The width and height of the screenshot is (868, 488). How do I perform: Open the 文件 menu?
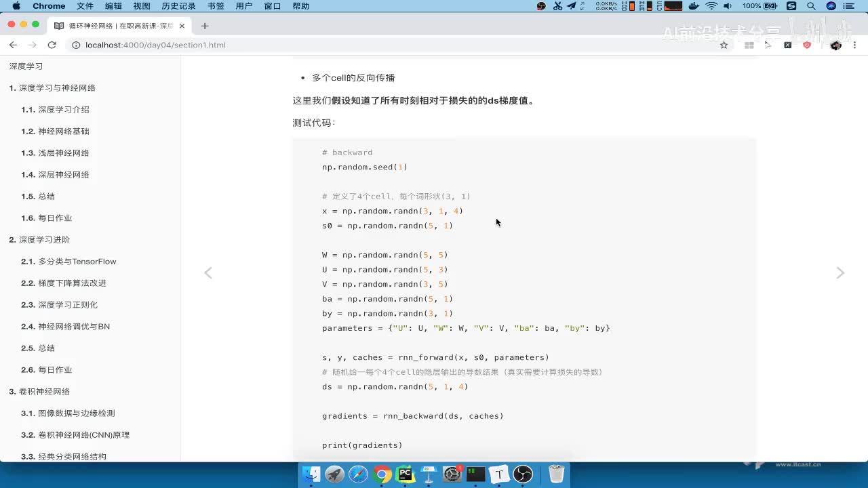point(85,6)
